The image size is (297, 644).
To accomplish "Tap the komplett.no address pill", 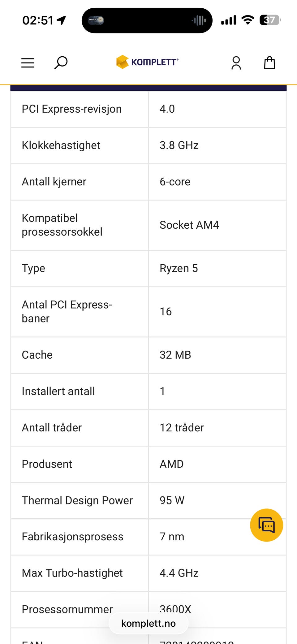I will 148,623.
